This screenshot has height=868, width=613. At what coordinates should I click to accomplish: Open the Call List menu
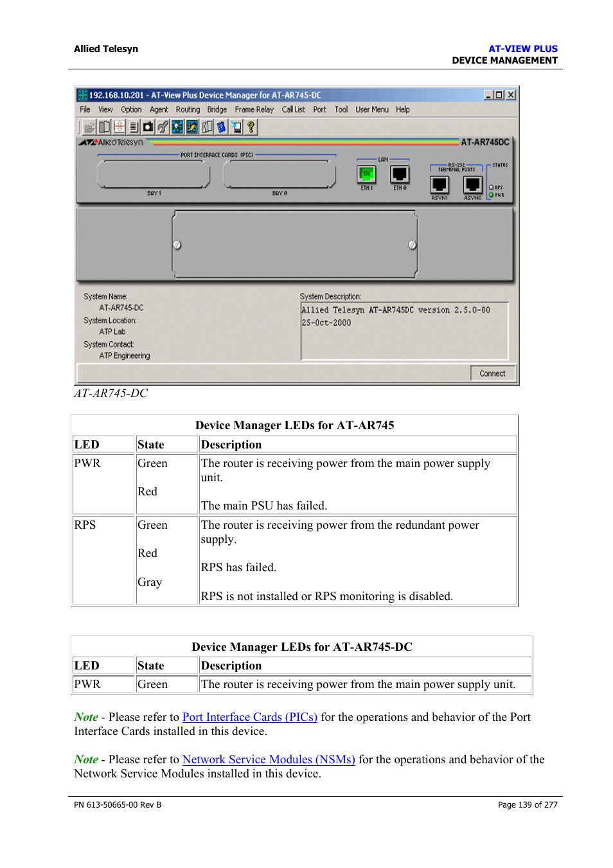click(294, 110)
